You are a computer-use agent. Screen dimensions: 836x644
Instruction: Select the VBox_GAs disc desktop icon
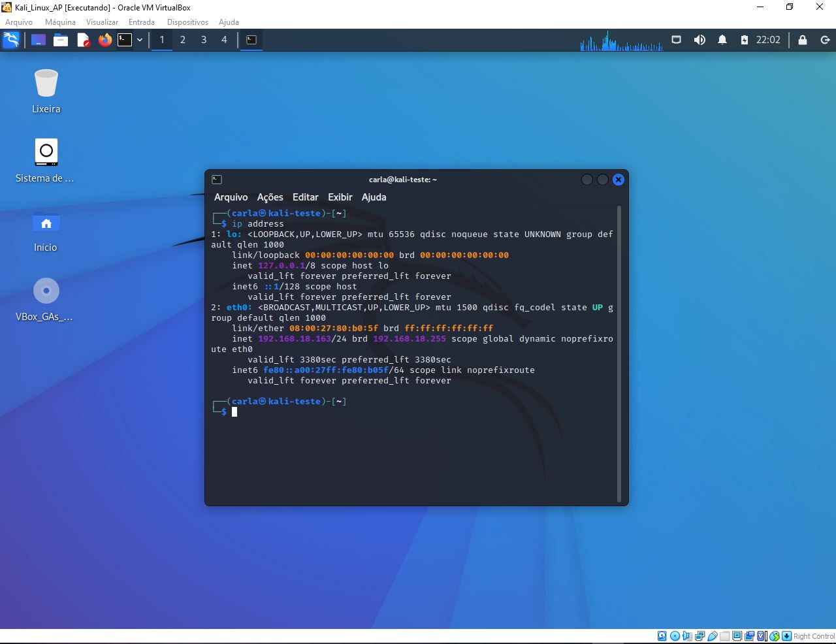46,300
